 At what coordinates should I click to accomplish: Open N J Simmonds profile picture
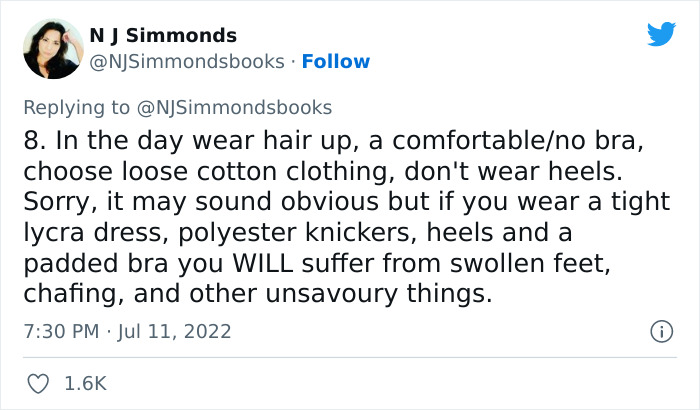[x=53, y=49]
